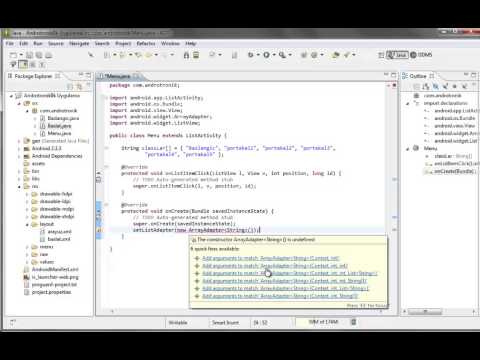Select the Menu.java editor tab

(117, 76)
